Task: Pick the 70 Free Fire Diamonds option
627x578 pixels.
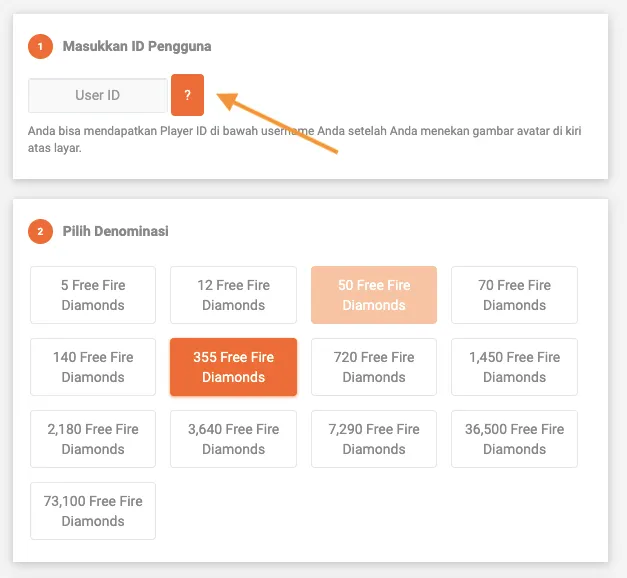Action: 514,295
